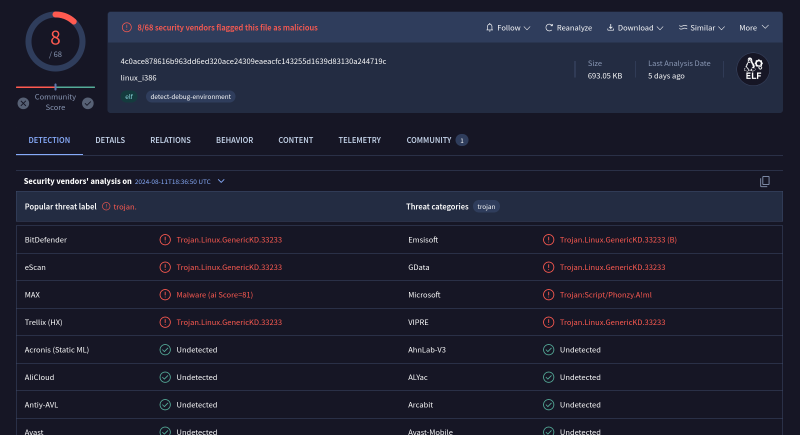This screenshot has width=800, height=435.
Task: Click the Reanalyze button
Action: 569,27
